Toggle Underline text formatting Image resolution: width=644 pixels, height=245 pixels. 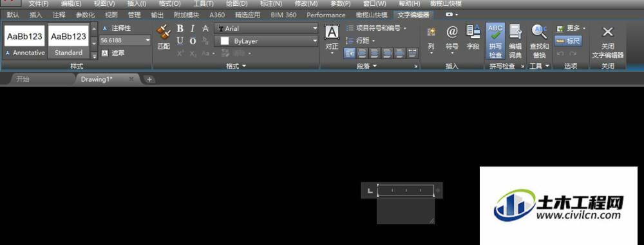[180, 41]
